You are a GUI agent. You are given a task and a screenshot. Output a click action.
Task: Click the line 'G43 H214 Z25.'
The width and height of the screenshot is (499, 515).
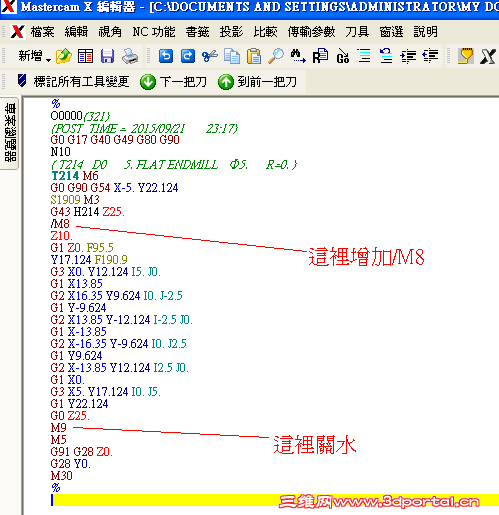point(88,212)
